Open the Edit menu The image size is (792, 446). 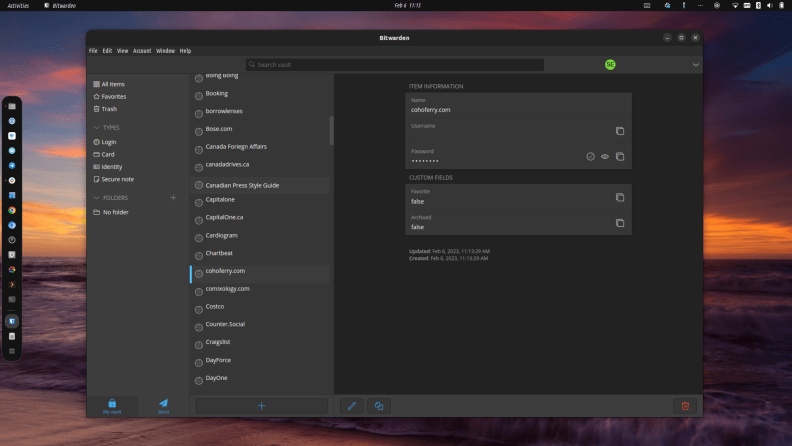click(x=107, y=51)
